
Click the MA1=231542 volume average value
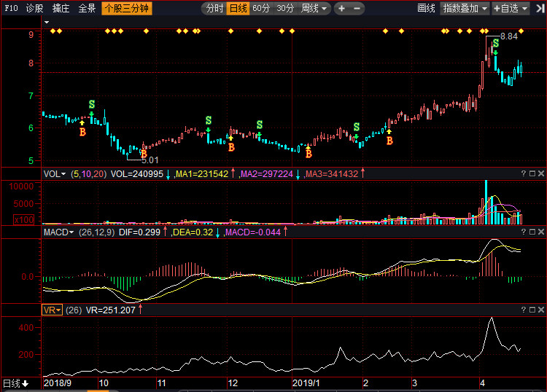tap(201, 174)
